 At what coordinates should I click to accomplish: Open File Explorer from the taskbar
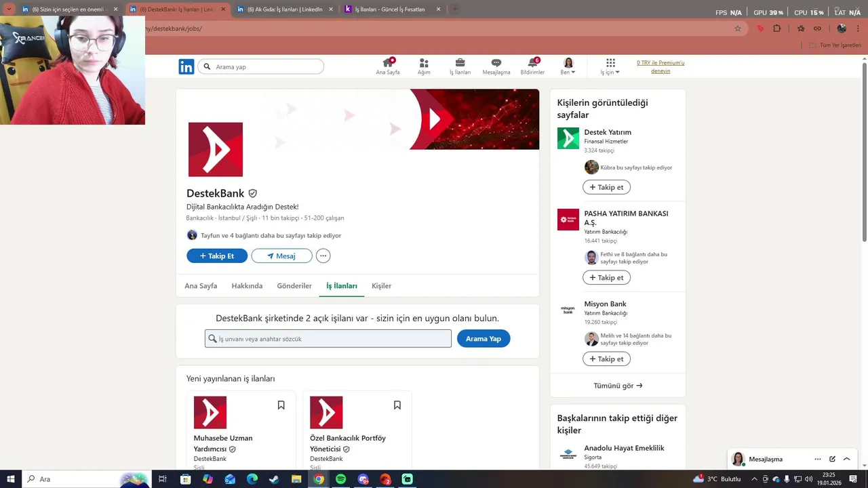296,479
